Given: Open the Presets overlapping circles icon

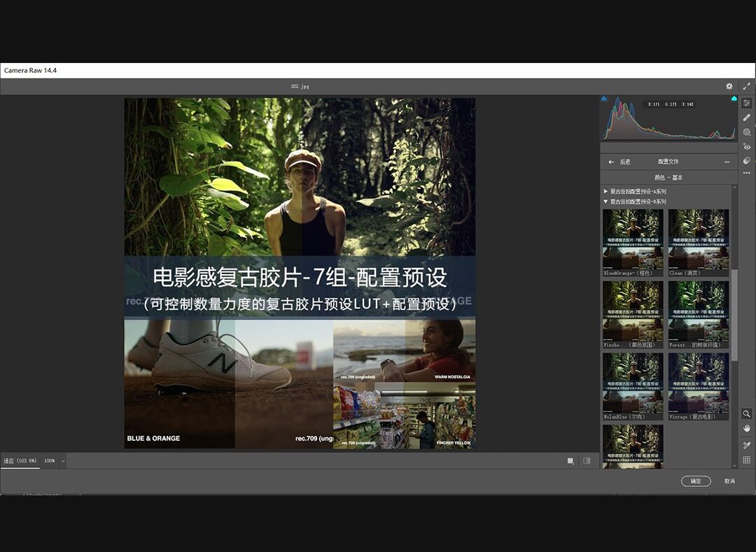Looking at the screenshot, I should pos(746,160).
